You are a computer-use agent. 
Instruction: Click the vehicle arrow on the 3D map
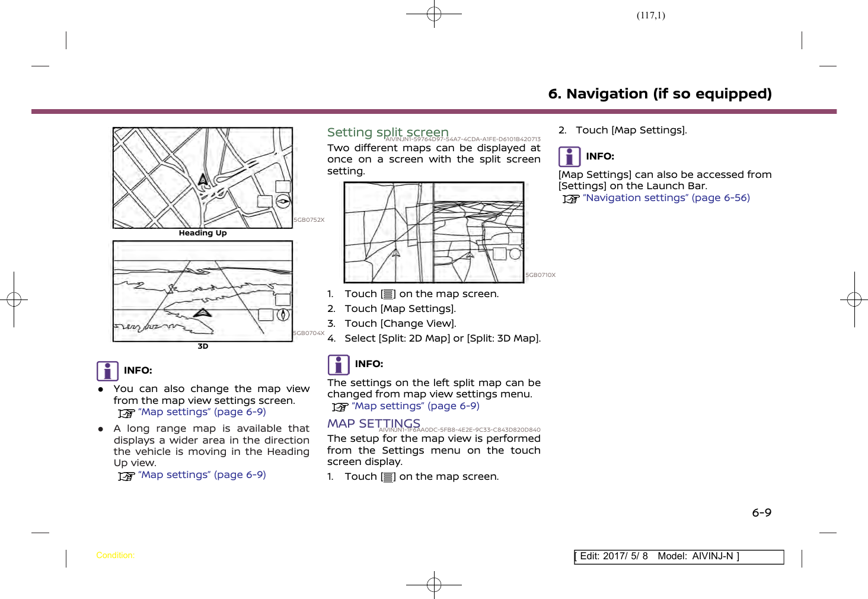(203, 313)
